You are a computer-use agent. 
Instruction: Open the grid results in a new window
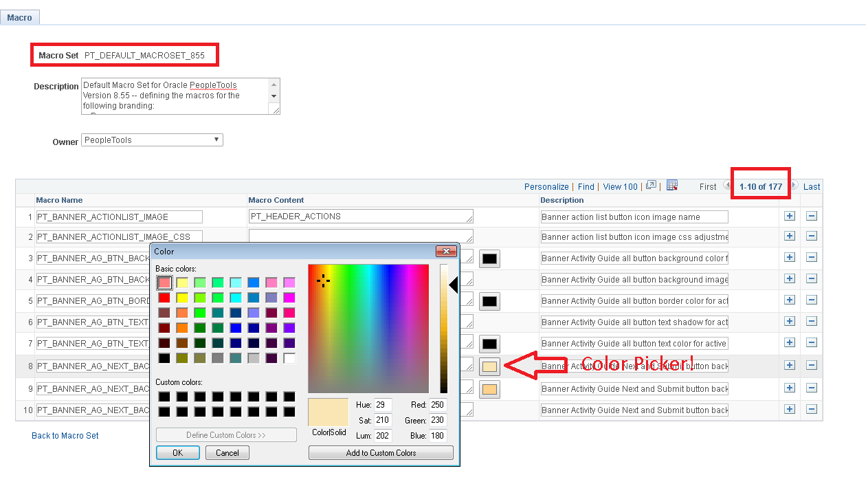click(x=651, y=186)
